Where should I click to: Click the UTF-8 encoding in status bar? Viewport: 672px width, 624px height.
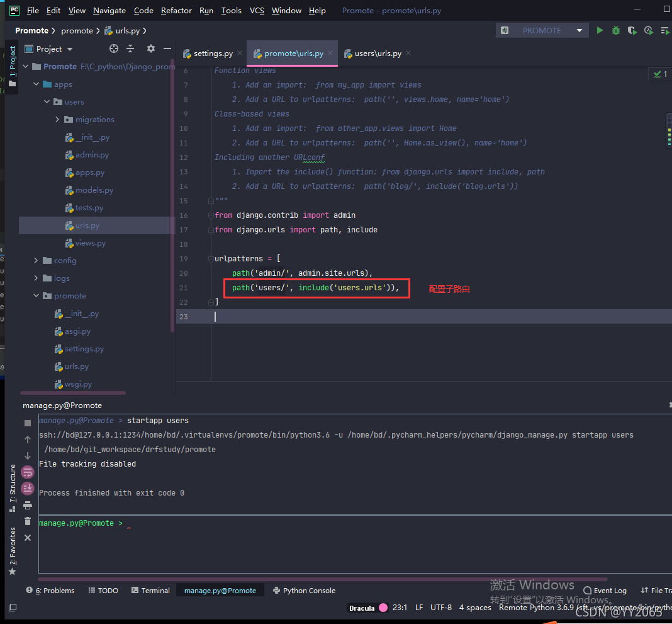441,607
